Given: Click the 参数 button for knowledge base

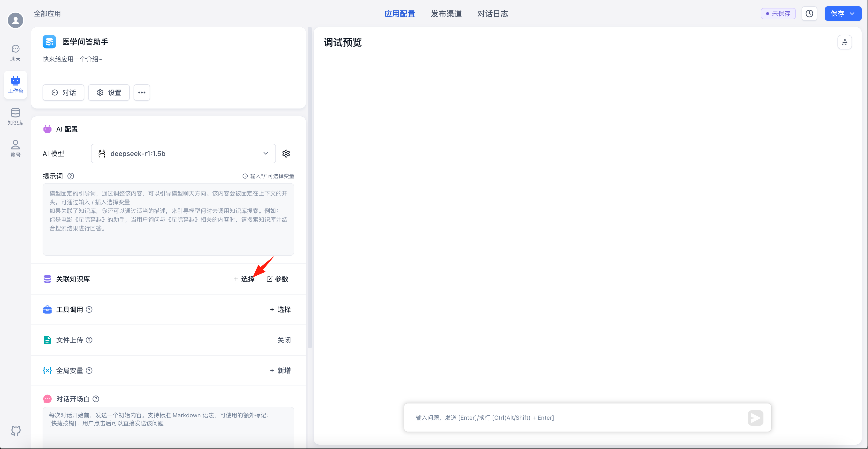Looking at the screenshot, I should pyautogui.click(x=278, y=279).
